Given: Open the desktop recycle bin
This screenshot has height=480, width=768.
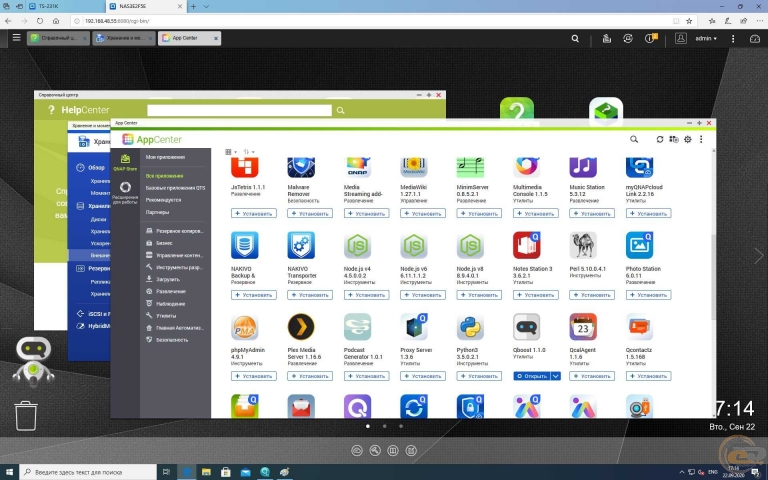Looking at the screenshot, I should click(25, 416).
